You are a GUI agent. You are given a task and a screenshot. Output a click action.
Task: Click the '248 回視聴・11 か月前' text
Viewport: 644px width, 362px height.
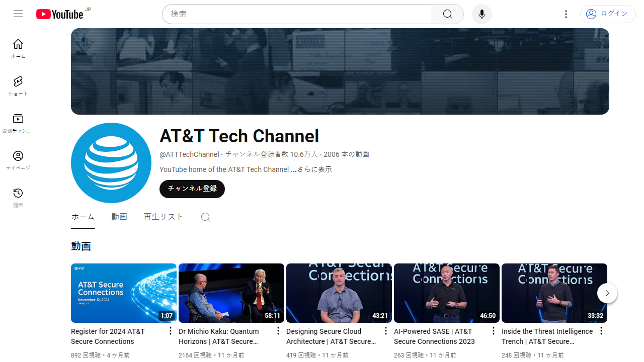pos(533,355)
